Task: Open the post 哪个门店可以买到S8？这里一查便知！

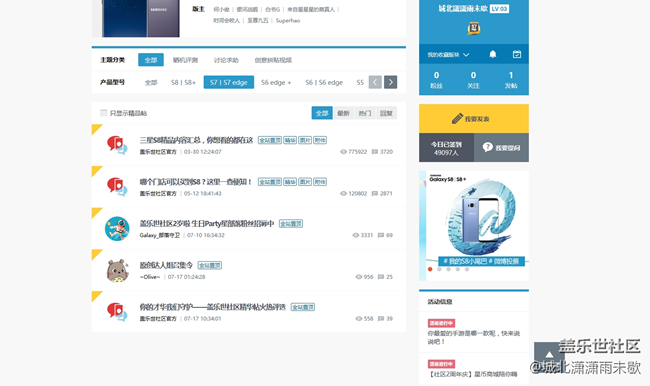Action: (196, 182)
